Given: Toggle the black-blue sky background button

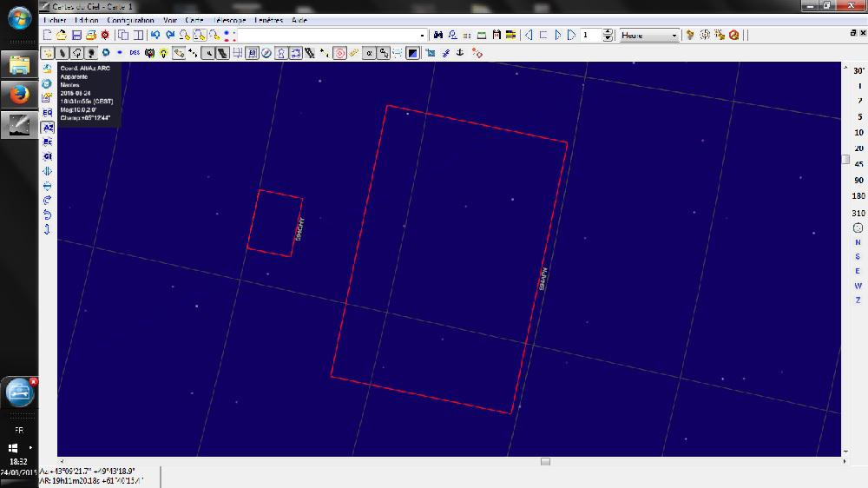Looking at the screenshot, I should [413, 53].
